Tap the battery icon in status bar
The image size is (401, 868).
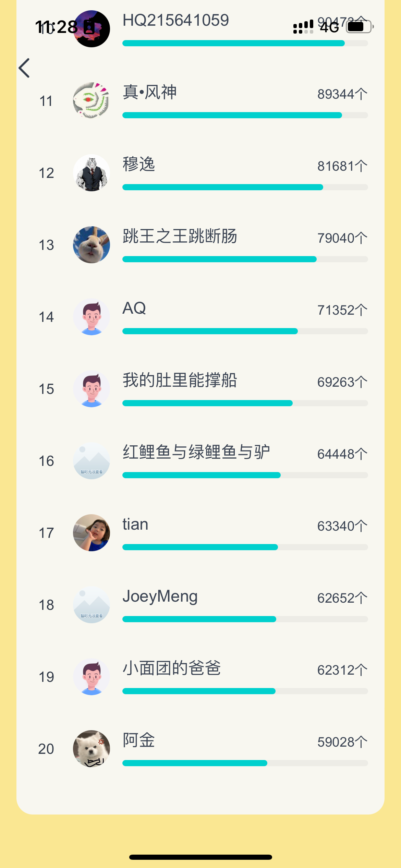(x=359, y=27)
